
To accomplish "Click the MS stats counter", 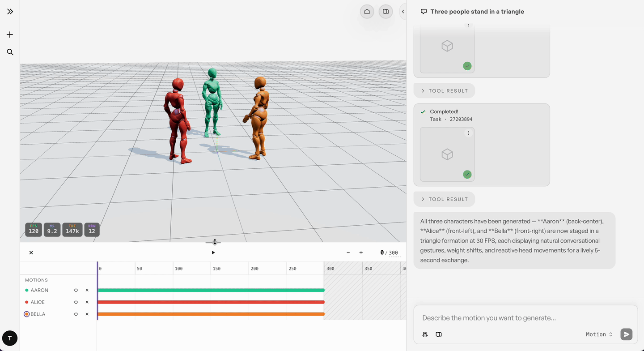I will (52, 229).
